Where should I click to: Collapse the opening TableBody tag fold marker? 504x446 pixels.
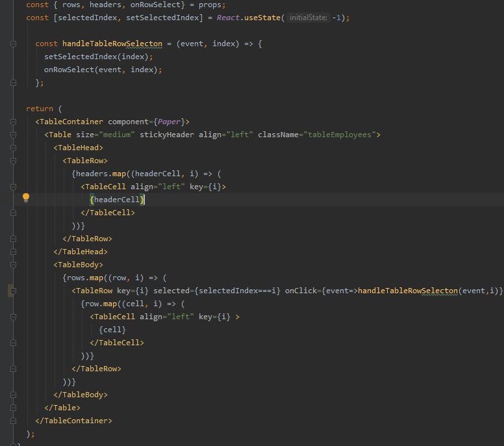tap(13, 265)
